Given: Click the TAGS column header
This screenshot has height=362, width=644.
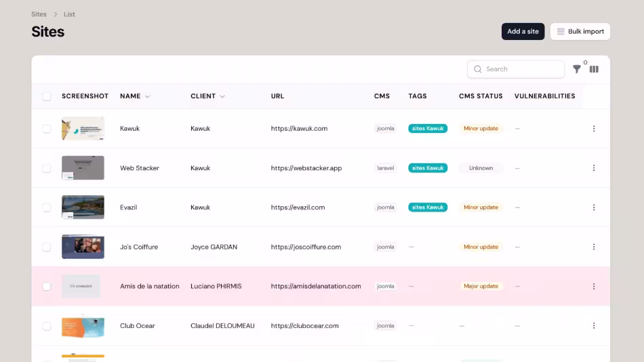Looking at the screenshot, I should point(418,96).
